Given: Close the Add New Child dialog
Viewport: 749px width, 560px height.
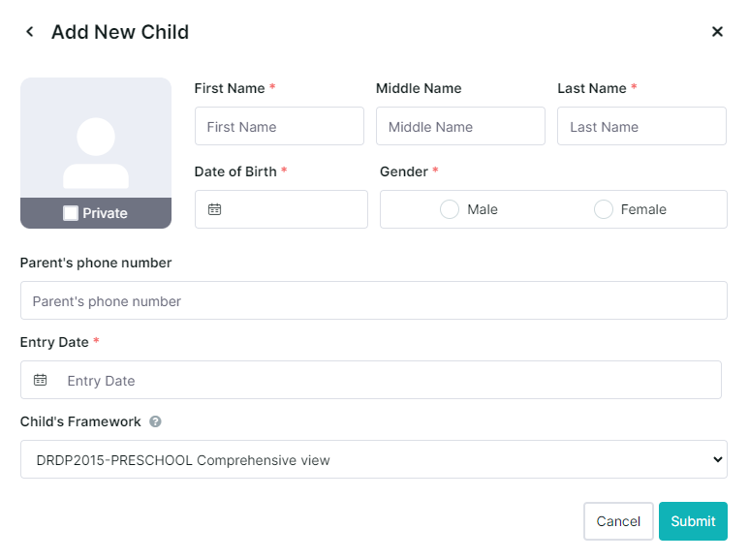Looking at the screenshot, I should (x=717, y=32).
